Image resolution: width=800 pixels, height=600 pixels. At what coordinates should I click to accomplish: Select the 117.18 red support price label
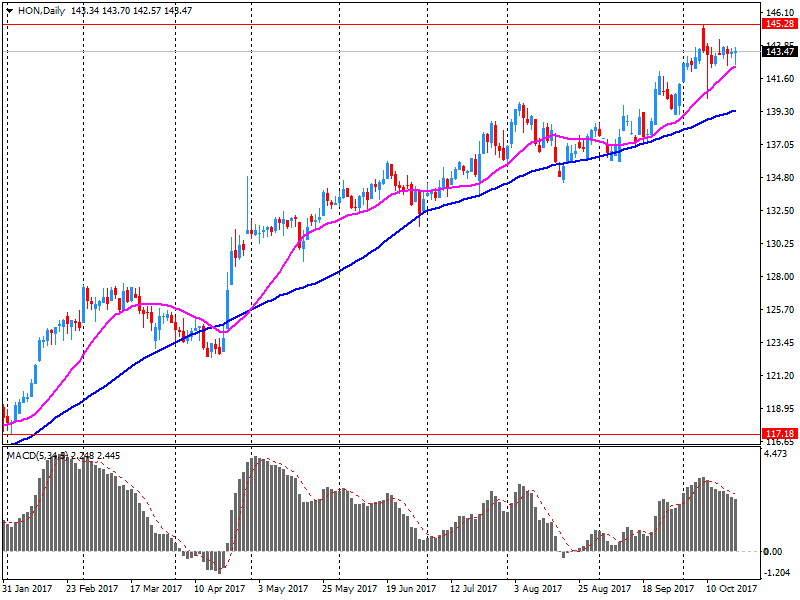click(x=780, y=433)
